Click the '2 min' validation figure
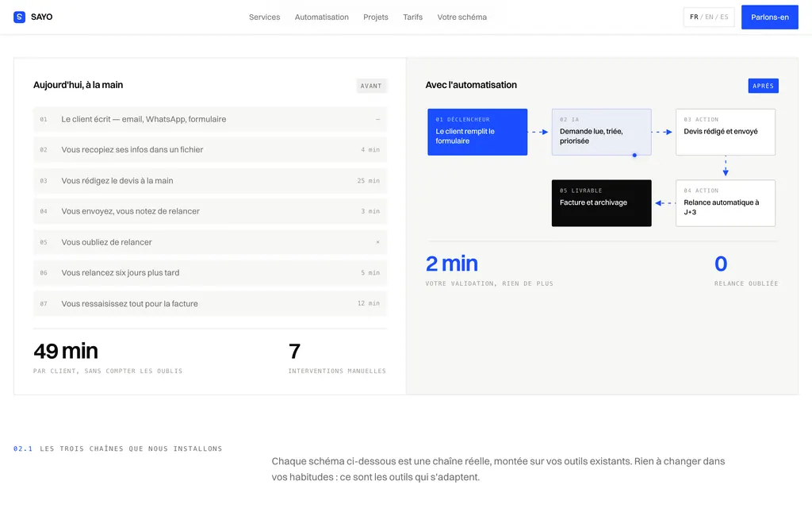 451,264
